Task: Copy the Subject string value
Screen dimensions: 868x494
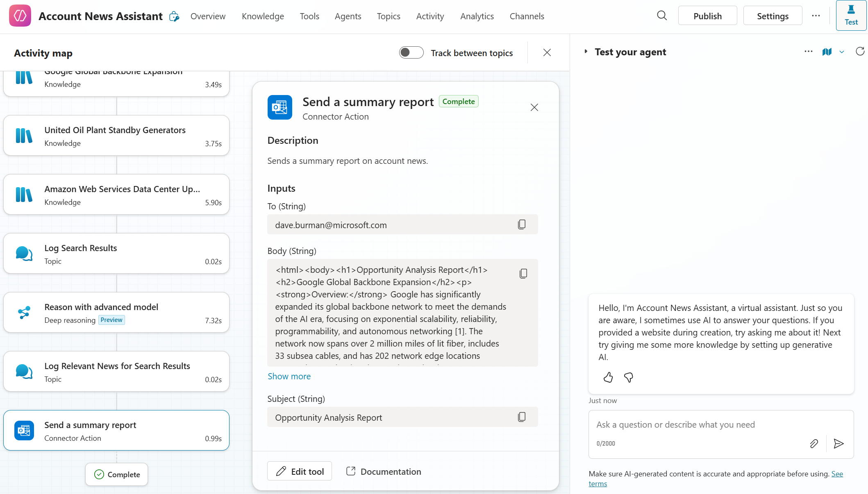Action: (521, 417)
